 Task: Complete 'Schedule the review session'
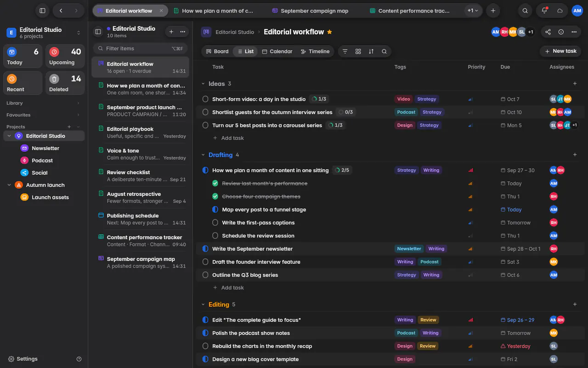click(x=215, y=236)
